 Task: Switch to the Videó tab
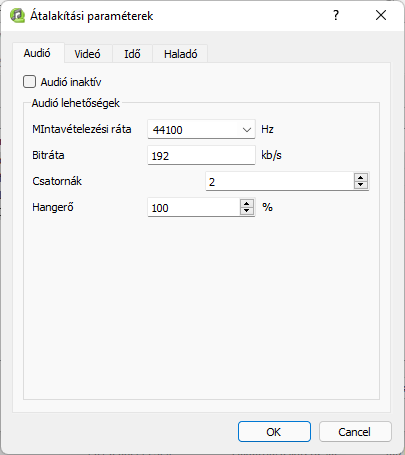(x=87, y=54)
